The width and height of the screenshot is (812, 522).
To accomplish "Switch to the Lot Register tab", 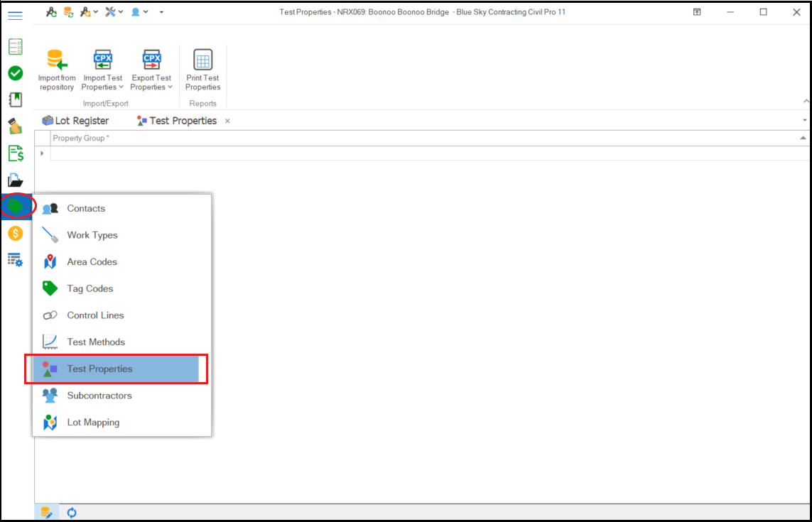I will (x=75, y=121).
